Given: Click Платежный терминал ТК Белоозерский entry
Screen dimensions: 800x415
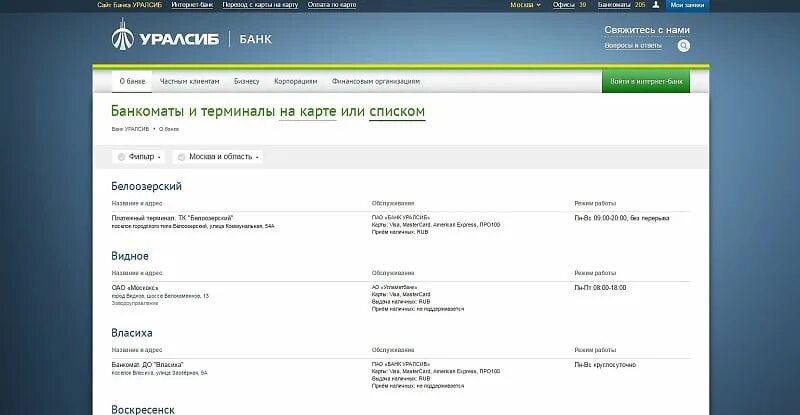Looking at the screenshot, I should [x=172, y=218].
